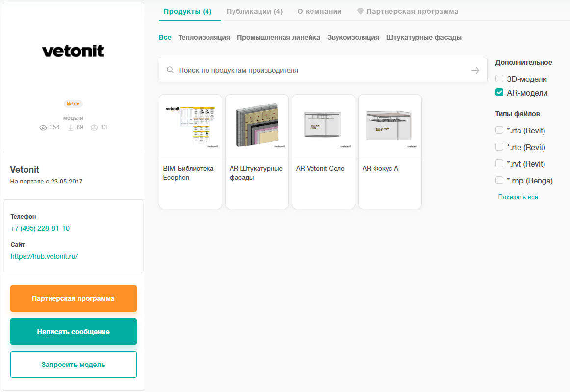Open the BIM-Библиотека Ecophon thumbnail
Image resolution: width=570 pixels, height=392 pixels.
pos(190,126)
